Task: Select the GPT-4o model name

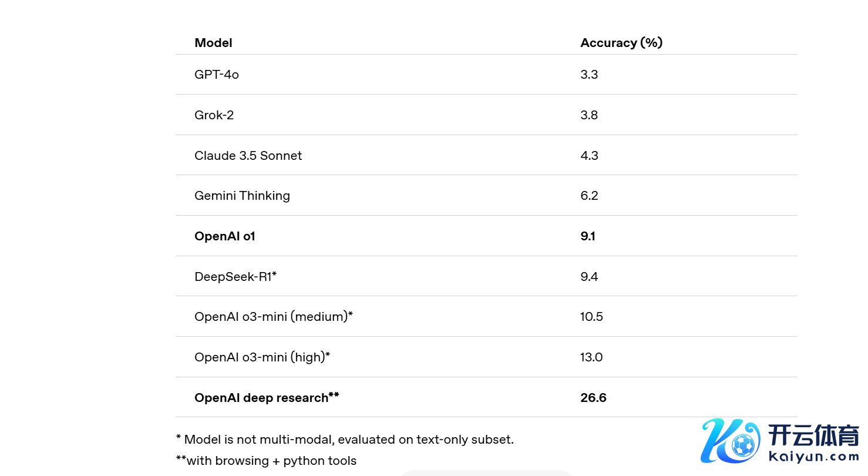Action: 217,75
